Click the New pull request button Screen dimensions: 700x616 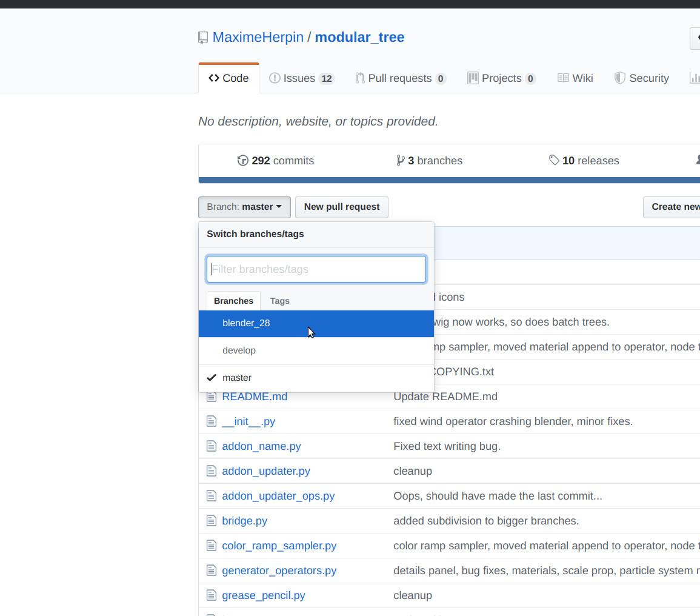point(341,207)
